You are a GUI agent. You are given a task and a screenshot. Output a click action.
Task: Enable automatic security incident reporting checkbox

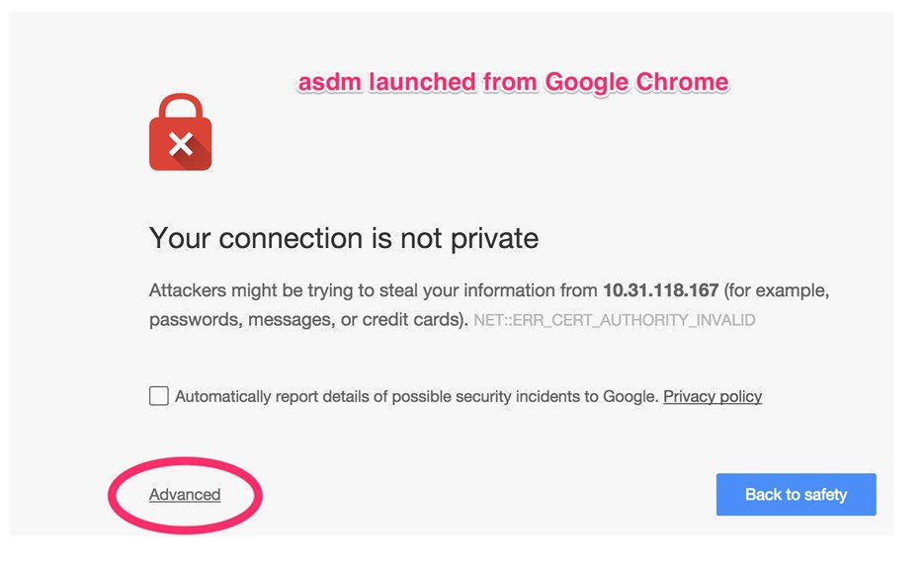[x=158, y=396]
